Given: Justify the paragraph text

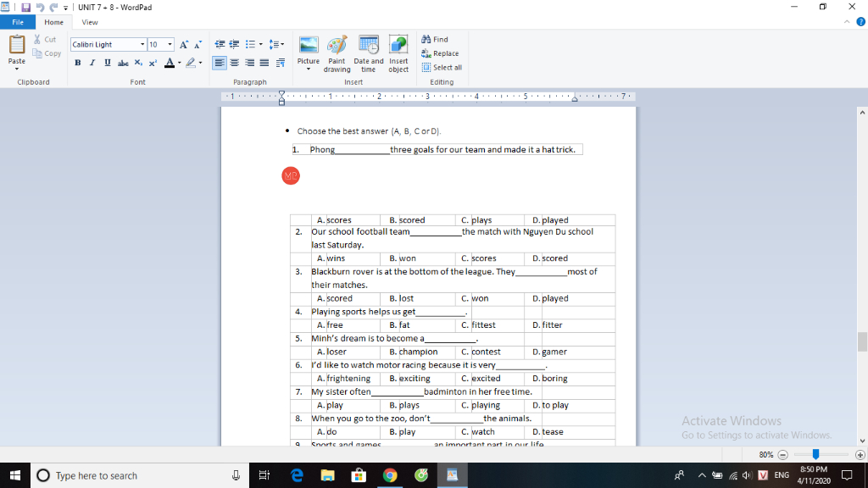Looking at the screenshot, I should 264,63.
